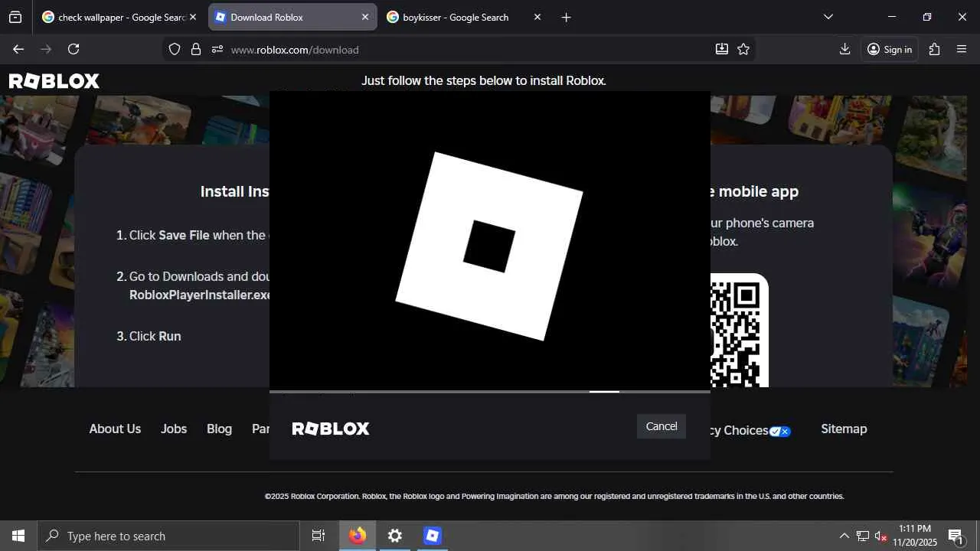Viewport: 980px width, 551px height.
Task: Reload the Roblox download page
Action: point(73,49)
